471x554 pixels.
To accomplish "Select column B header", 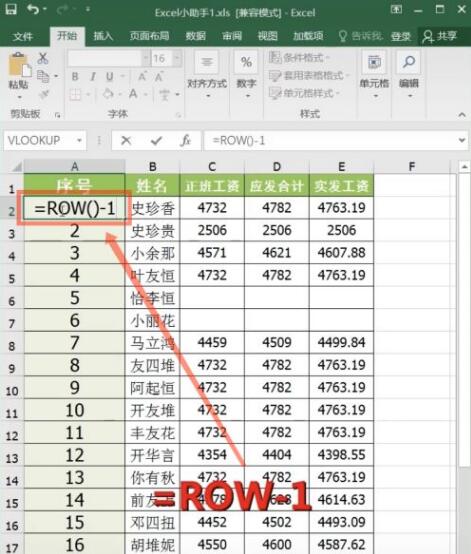I will tap(152, 166).
